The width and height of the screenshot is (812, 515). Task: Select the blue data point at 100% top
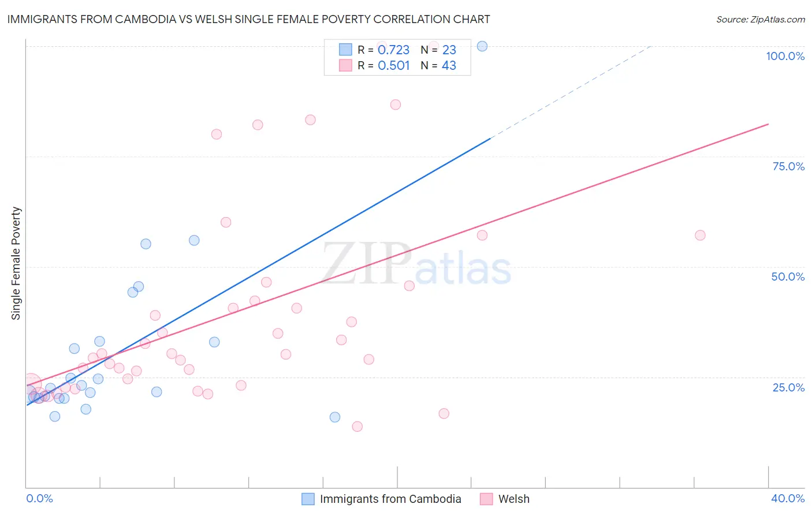(482, 46)
